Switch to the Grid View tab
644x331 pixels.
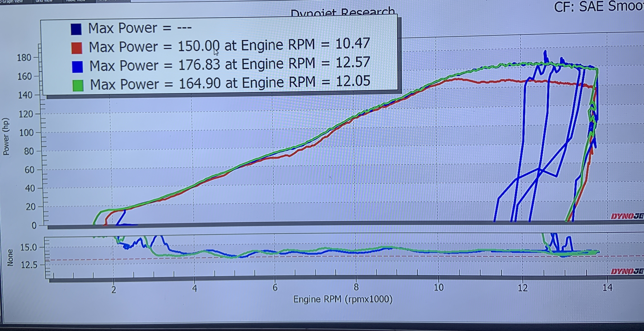coord(44,1)
